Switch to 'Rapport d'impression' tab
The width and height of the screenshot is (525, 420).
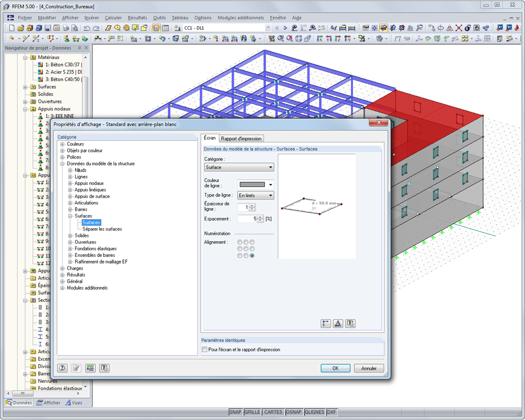pyautogui.click(x=241, y=138)
